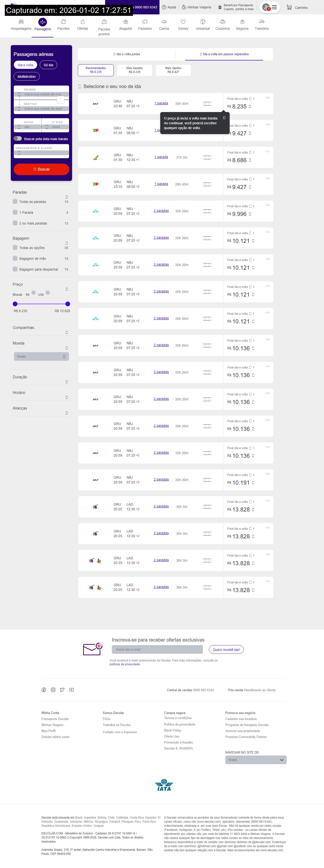
Task: Open the Instagram footer icon
Action: pos(53,690)
